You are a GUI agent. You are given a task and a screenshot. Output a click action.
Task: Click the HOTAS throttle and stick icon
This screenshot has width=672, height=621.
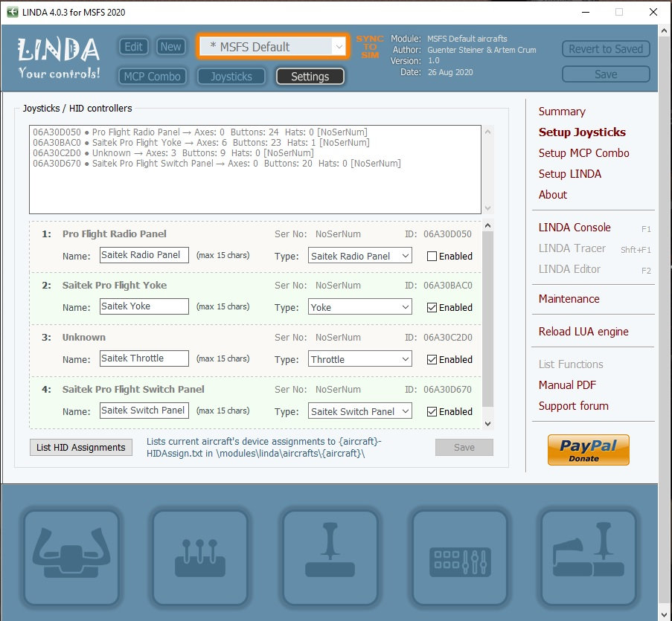(x=589, y=557)
